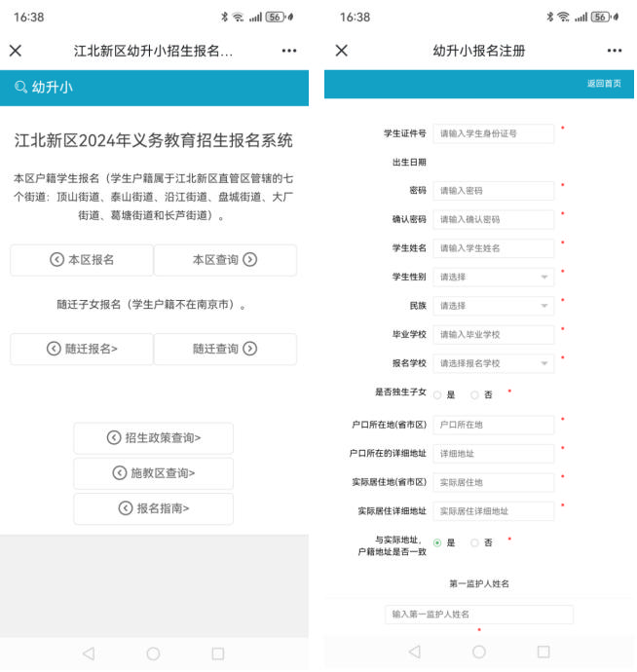Click the 本区报名 button
Viewport: 637px width, 672px height.
pyautogui.click(x=82, y=260)
